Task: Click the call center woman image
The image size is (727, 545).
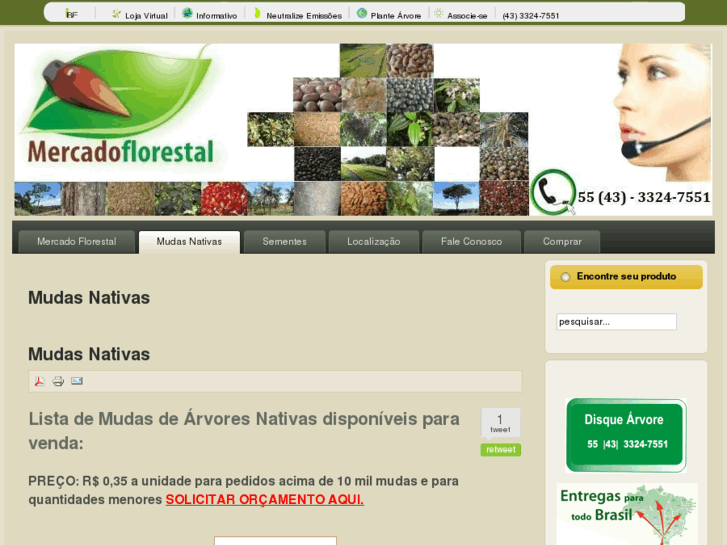Action: pyautogui.click(x=664, y=112)
